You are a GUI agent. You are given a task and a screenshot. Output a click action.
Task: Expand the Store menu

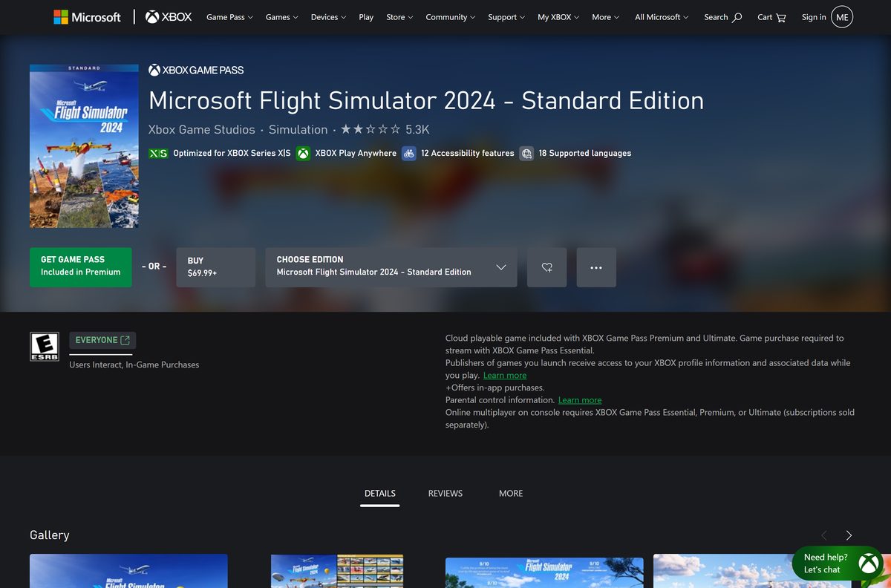[x=399, y=17]
